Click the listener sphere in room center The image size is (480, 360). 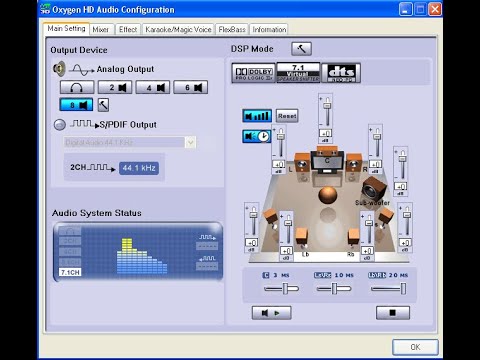pyautogui.click(x=328, y=195)
